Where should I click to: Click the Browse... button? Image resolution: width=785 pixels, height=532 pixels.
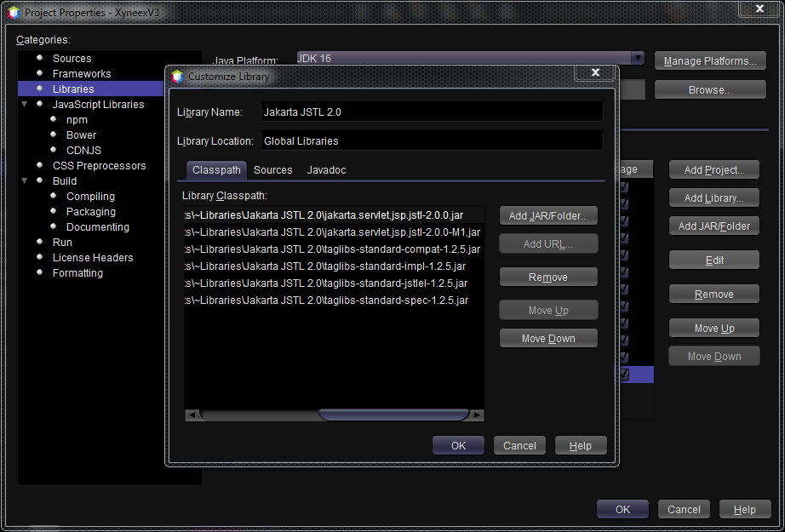click(x=710, y=90)
